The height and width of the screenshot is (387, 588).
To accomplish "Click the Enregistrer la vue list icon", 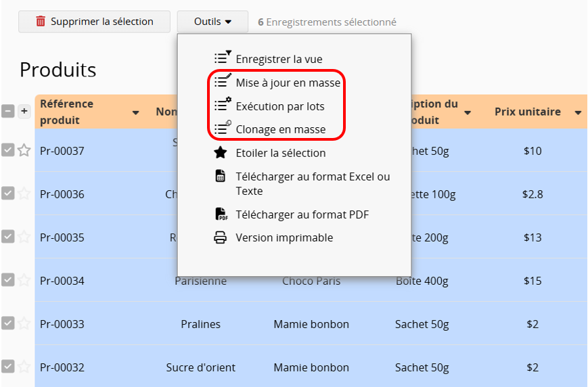I will pos(222,58).
